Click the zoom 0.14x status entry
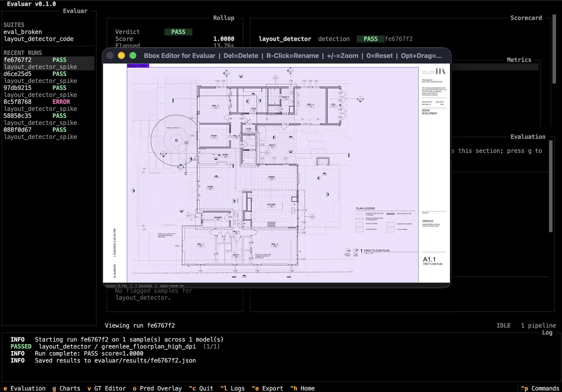The height and width of the screenshot is (392, 562). [x=117, y=286]
